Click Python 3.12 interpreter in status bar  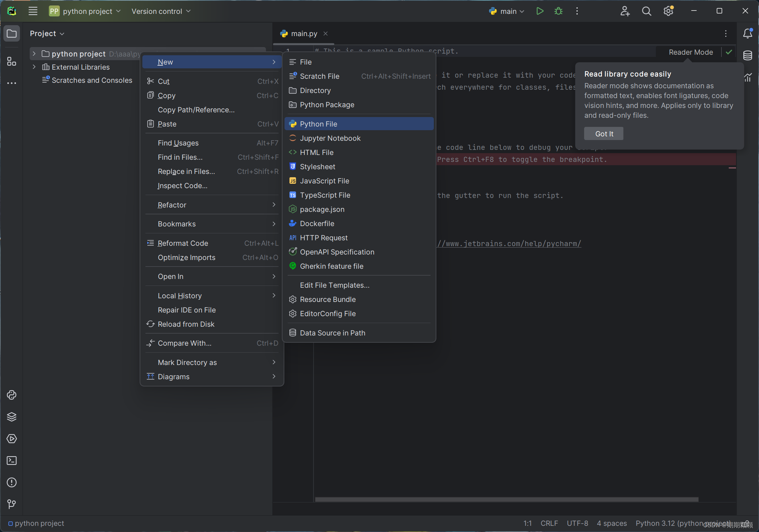[x=683, y=523]
